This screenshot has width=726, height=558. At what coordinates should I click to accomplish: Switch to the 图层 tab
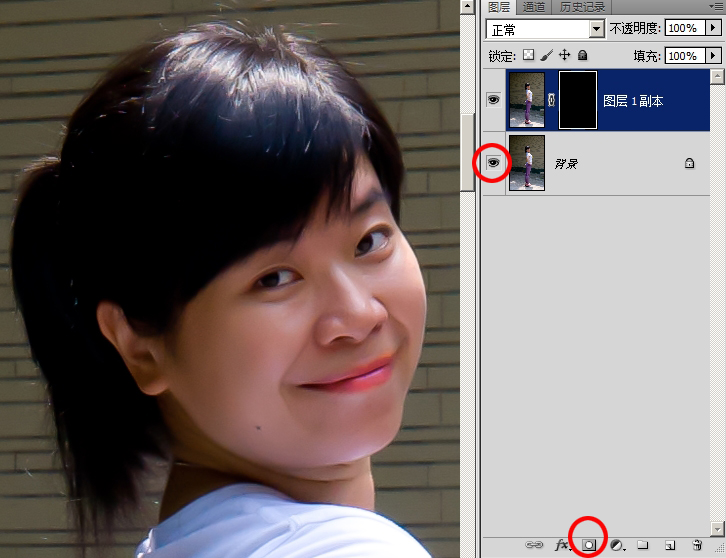pos(499,7)
